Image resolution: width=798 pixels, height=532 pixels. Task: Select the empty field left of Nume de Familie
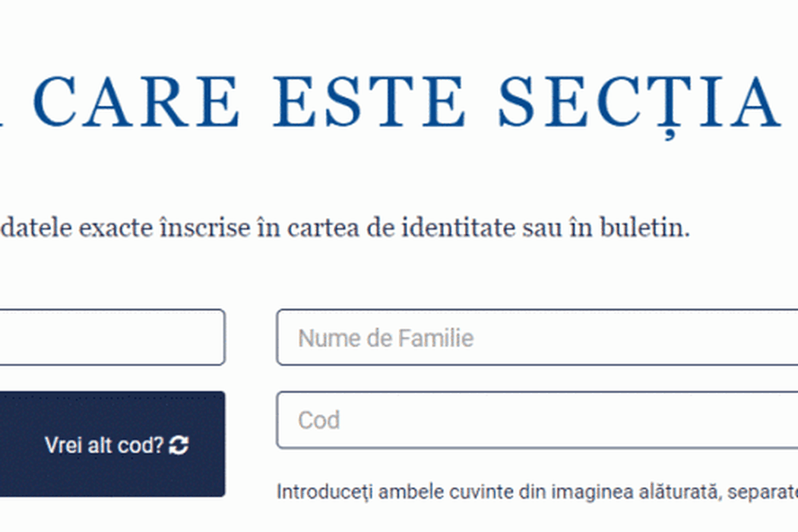click(x=112, y=337)
